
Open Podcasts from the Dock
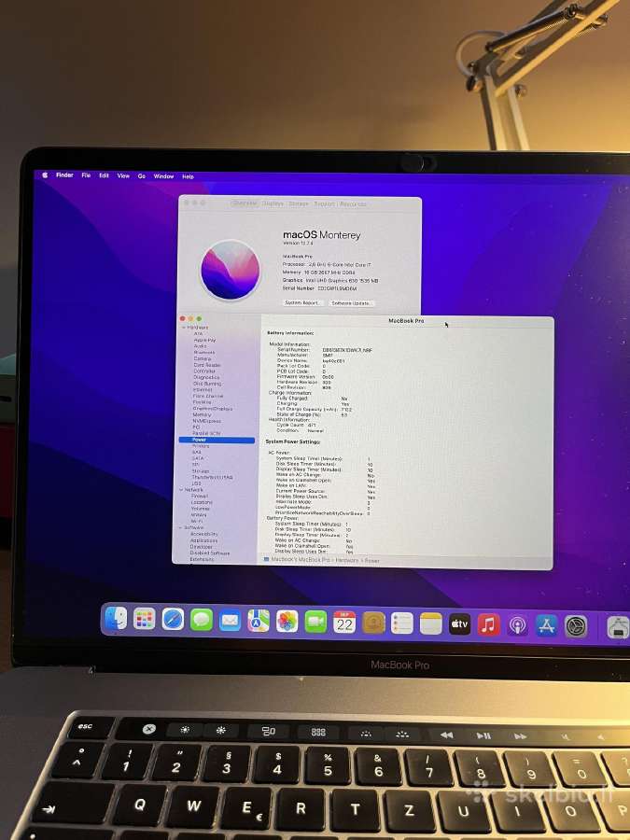517,625
